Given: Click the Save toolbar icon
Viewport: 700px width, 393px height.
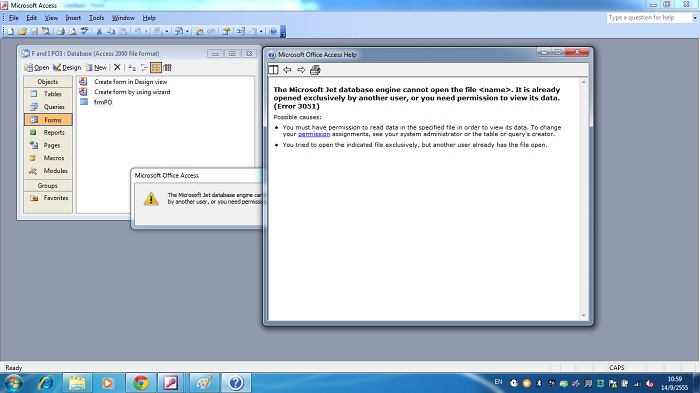Looking at the screenshot, I should click(34, 31).
